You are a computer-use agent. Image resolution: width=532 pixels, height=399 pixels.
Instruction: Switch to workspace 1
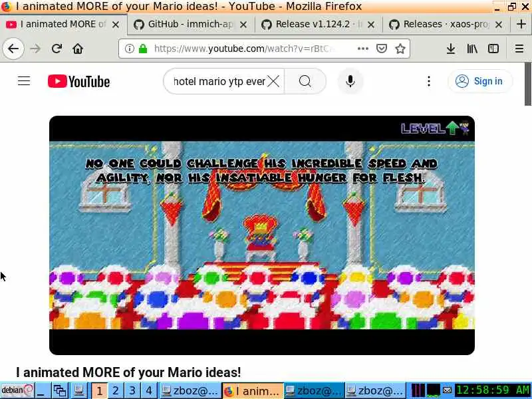click(x=99, y=390)
